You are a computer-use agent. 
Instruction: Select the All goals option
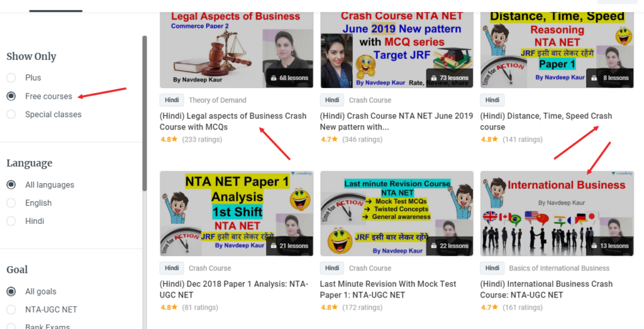coord(11,292)
